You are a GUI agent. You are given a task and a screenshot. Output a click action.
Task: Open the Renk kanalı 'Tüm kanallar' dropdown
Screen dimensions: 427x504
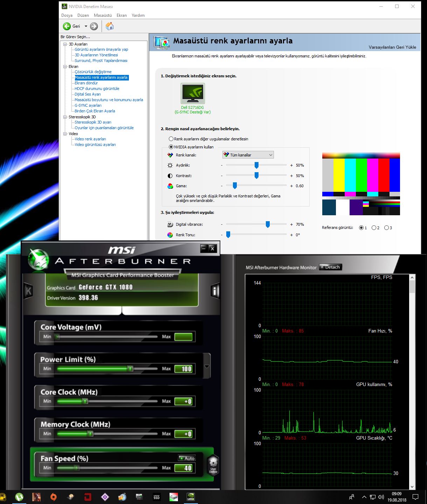click(248, 155)
